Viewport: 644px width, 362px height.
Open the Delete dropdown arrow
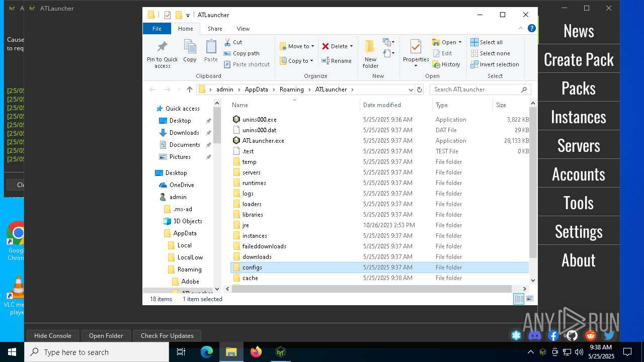point(351,46)
